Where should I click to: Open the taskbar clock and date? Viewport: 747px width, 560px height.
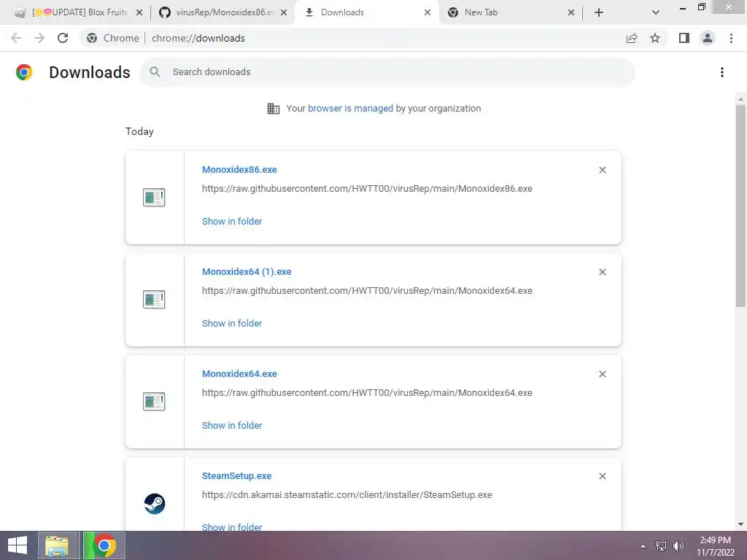[715, 546]
